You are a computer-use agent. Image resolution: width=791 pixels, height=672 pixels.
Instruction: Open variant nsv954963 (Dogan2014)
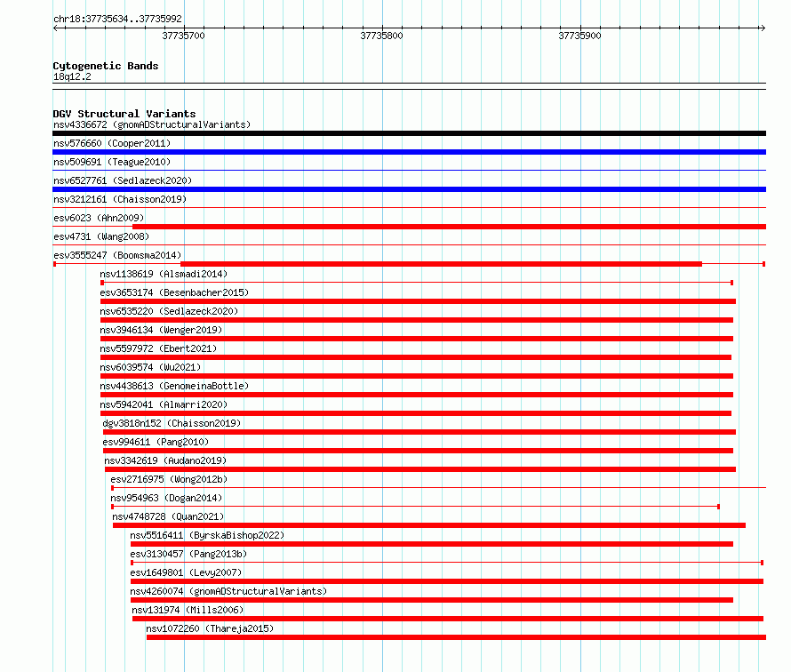click(x=166, y=498)
